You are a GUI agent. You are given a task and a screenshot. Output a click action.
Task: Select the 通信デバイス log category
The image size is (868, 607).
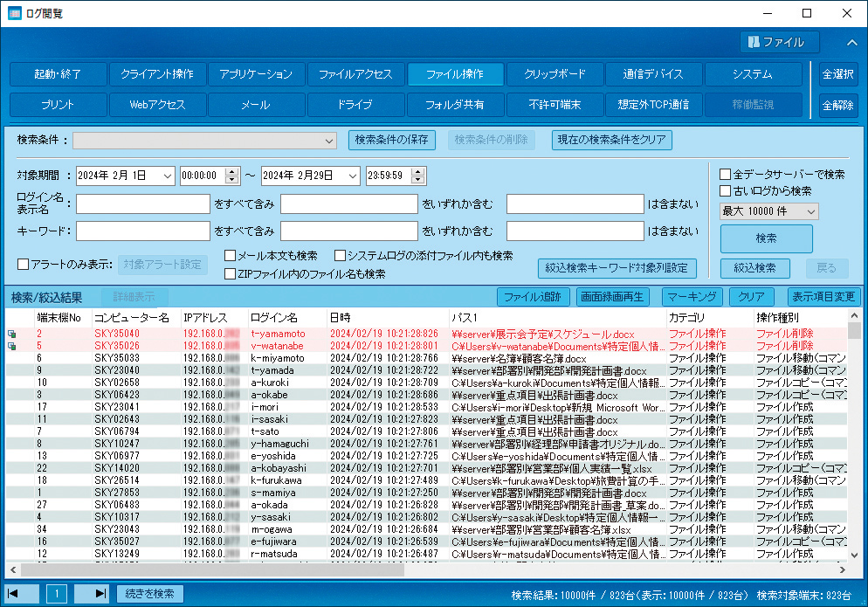[654, 74]
